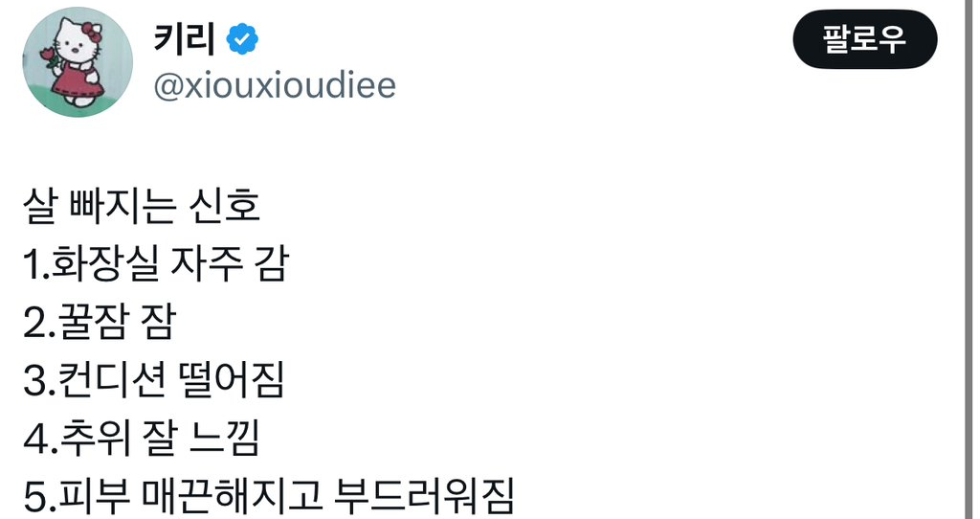This screenshot has width=980, height=519.
Task: Click the word 부드러워짐 in item 5
Action: click(x=425, y=500)
